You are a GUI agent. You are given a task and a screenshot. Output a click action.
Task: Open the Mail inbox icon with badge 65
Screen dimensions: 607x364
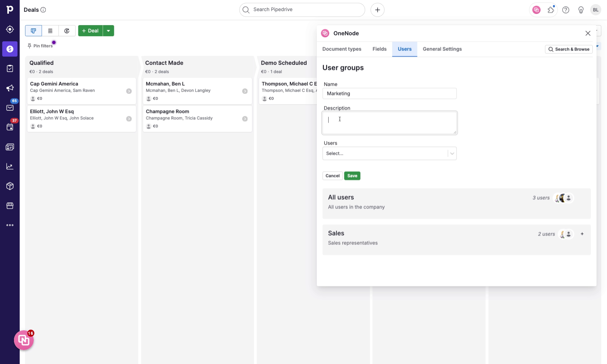(x=10, y=108)
